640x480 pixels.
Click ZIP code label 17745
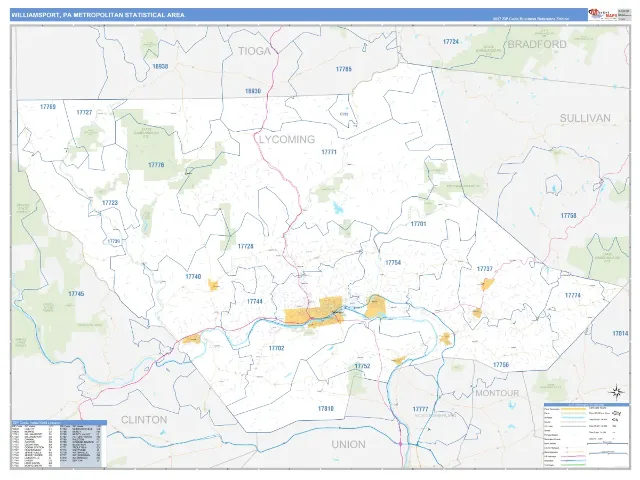coord(76,294)
